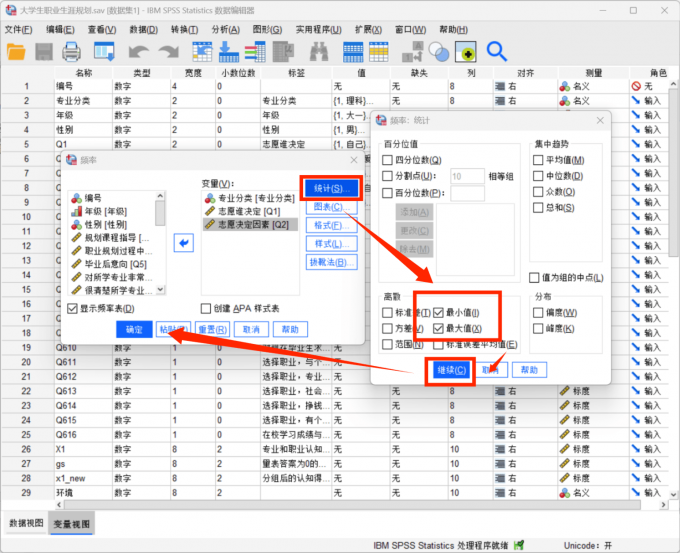680x553 pixels.
Task: Enable 创建 APA 样式表 checkbox
Action: tap(206, 308)
